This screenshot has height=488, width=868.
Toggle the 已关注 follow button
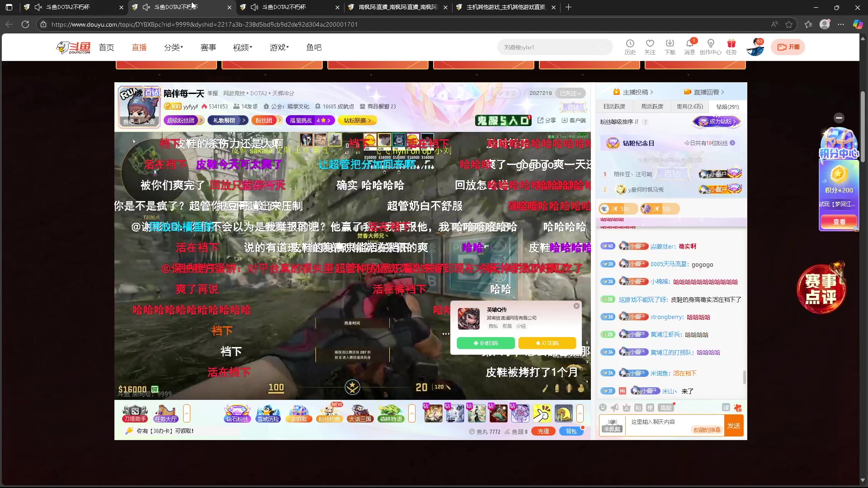coord(571,93)
